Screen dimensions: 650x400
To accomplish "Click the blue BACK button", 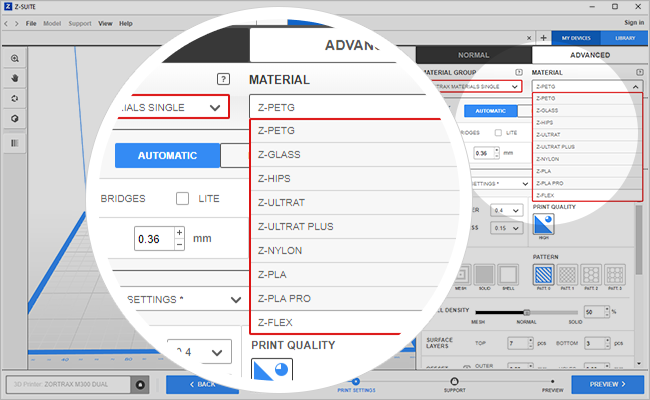I will (x=202, y=385).
